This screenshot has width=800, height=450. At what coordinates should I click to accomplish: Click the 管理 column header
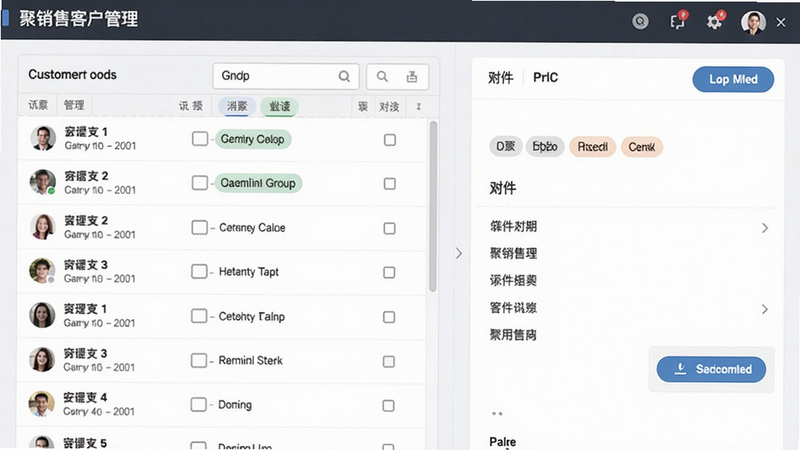(74, 105)
